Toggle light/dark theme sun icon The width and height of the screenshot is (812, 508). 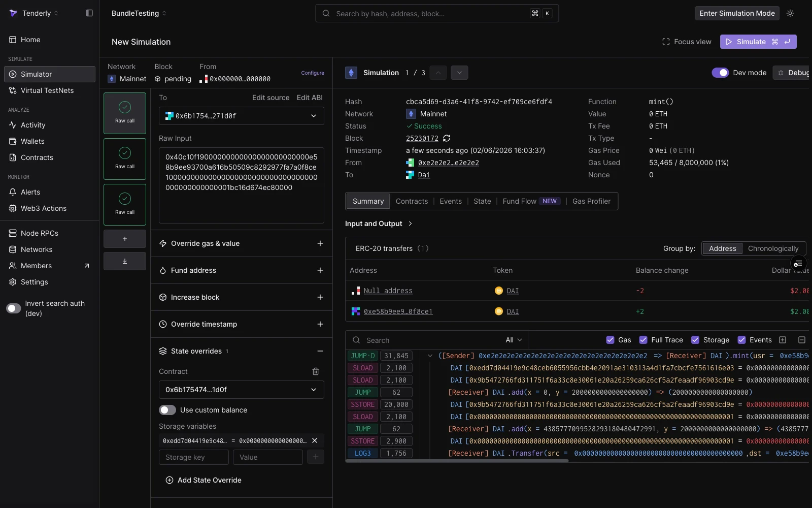click(x=790, y=13)
